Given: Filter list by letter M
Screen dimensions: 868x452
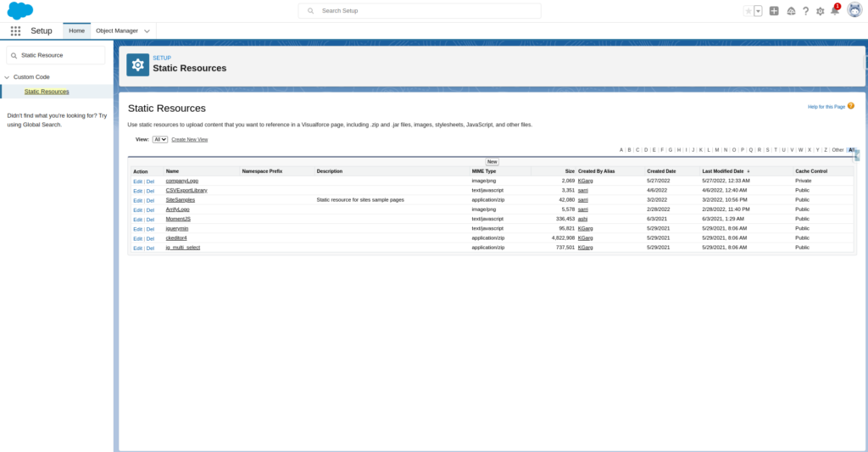Looking at the screenshot, I should tap(717, 150).
